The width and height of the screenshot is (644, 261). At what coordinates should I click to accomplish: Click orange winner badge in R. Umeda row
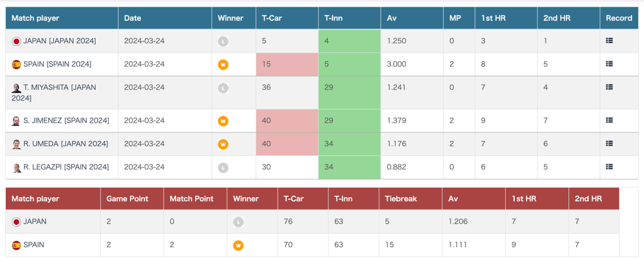click(223, 144)
